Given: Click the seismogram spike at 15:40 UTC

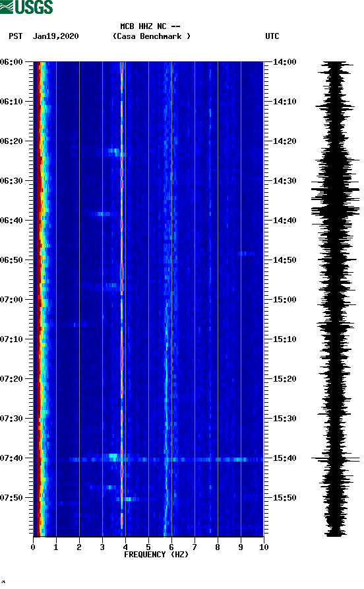Looking at the screenshot, I should tap(335, 459).
